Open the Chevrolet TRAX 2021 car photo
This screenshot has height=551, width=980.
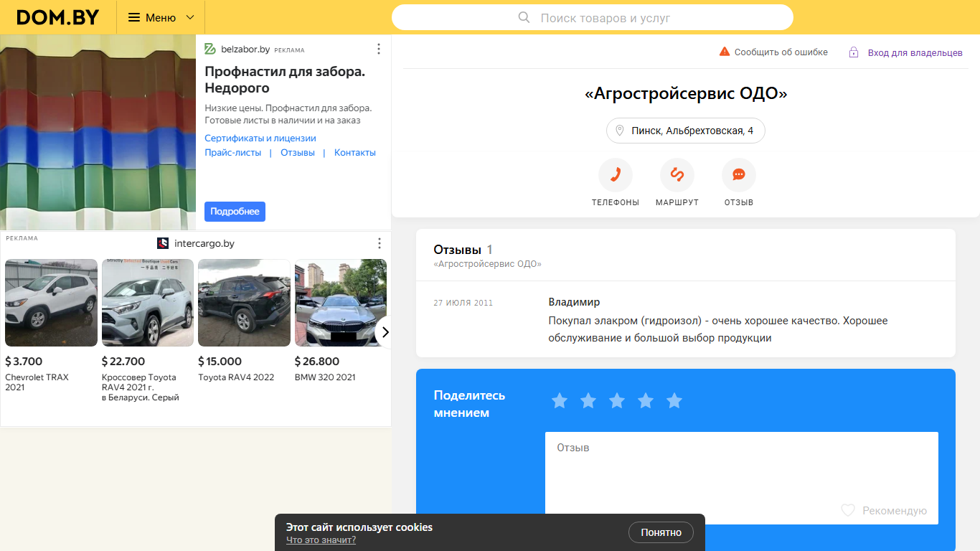click(51, 303)
